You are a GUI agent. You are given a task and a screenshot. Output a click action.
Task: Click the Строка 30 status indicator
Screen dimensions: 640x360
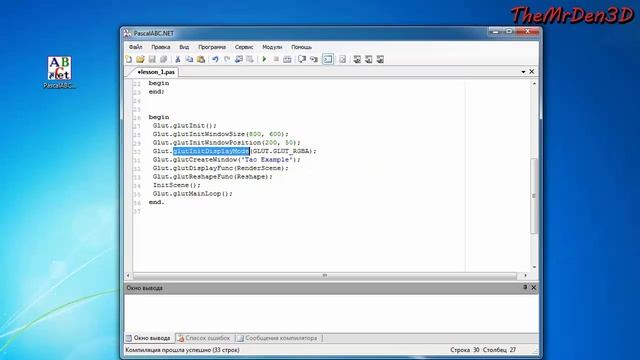click(464, 350)
